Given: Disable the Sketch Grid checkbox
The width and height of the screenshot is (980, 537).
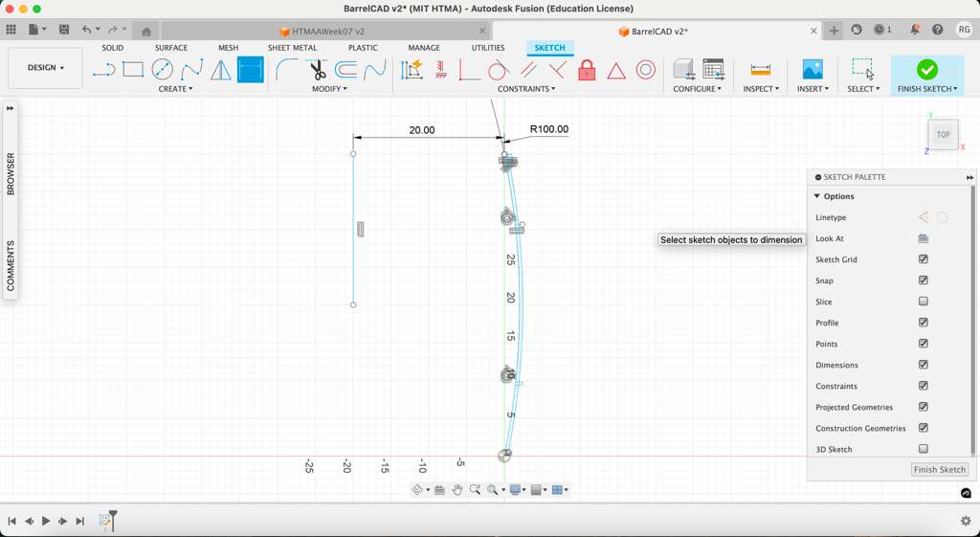Looking at the screenshot, I should [924, 259].
